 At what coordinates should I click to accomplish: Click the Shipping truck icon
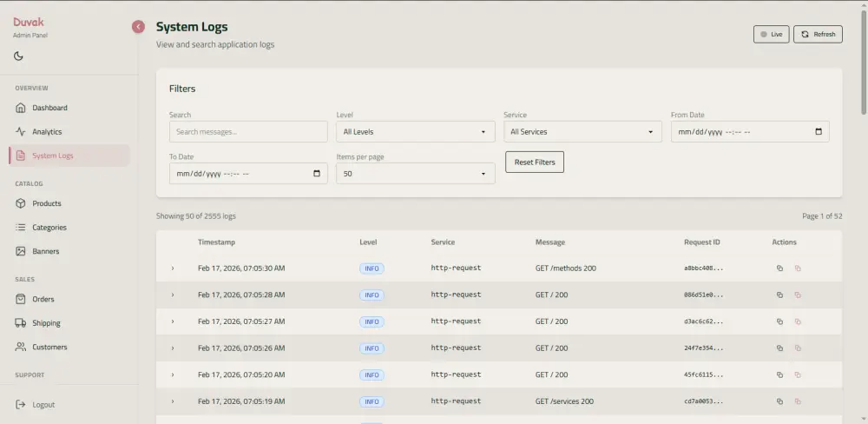coord(21,322)
